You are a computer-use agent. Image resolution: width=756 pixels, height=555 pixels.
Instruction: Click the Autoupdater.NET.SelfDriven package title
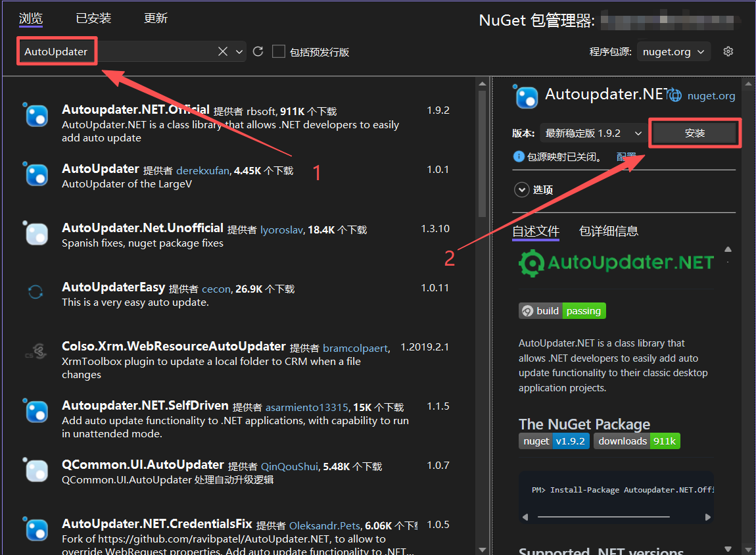[x=145, y=406]
